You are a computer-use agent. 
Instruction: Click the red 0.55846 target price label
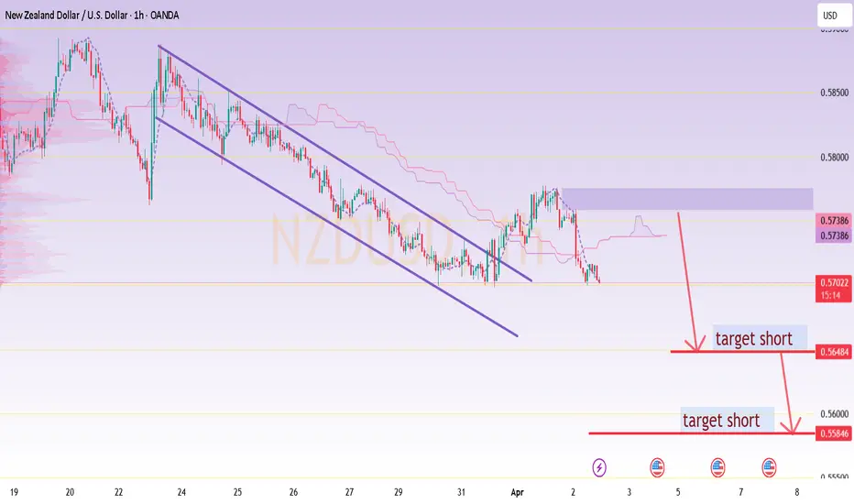(834, 433)
